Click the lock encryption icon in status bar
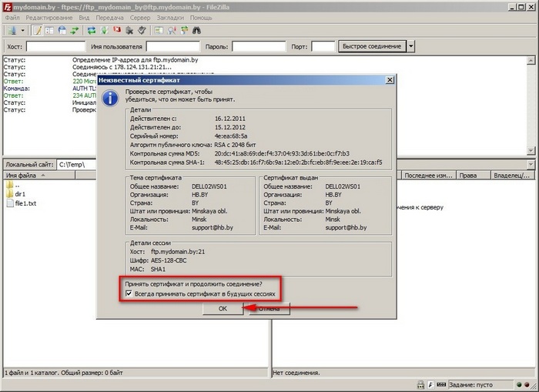This screenshot has width=539, height=392. pyautogui.click(x=420, y=384)
